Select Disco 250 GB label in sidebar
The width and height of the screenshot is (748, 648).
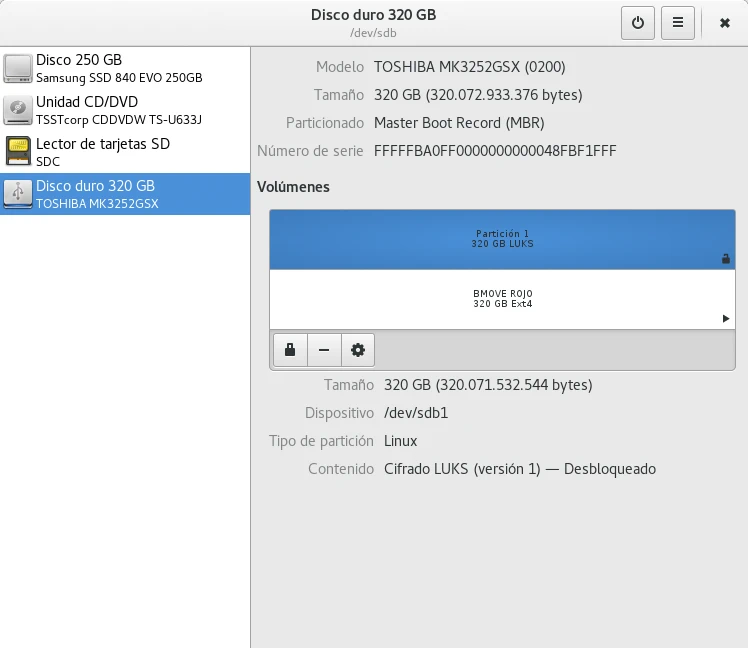[79, 60]
